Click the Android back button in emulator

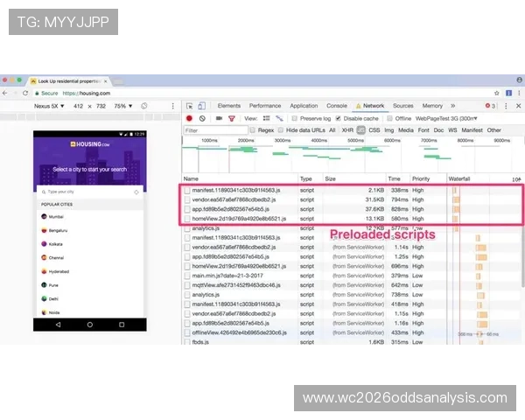pos(58,325)
